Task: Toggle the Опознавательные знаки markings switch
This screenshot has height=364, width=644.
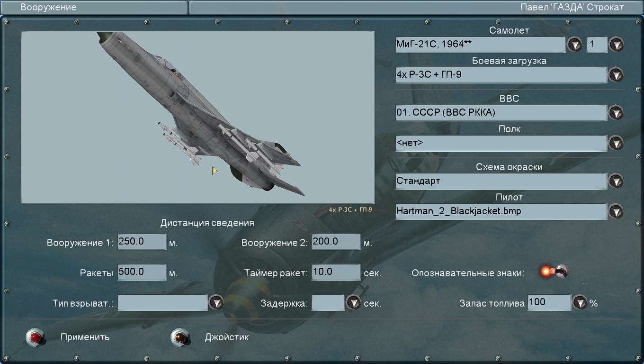Action: point(555,272)
